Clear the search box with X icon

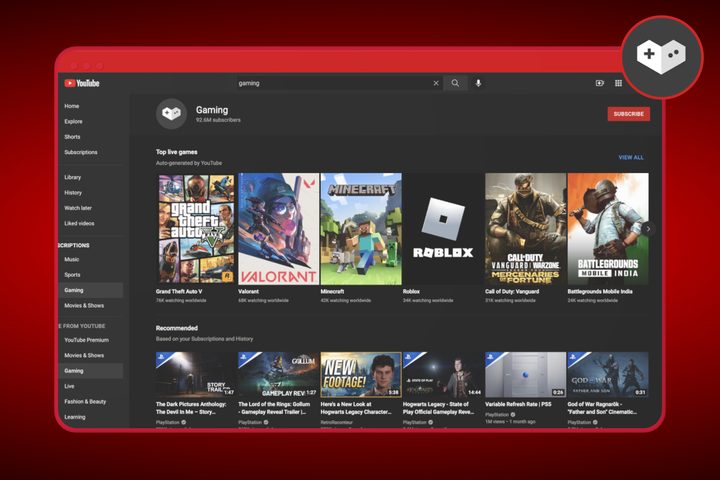tap(436, 83)
